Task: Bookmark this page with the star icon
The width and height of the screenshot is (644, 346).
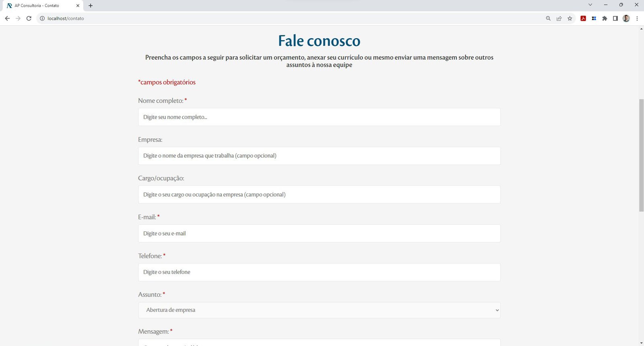Action: coord(570,19)
